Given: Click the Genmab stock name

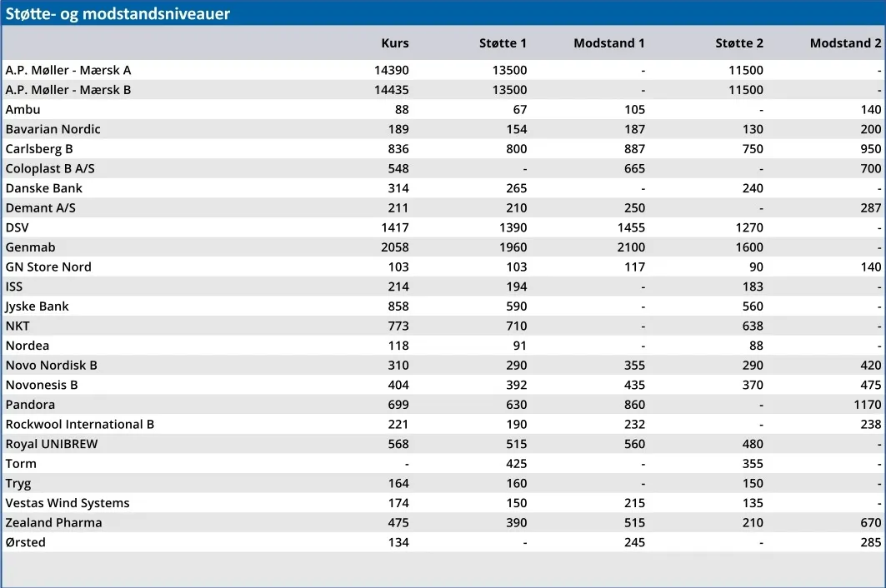Looking at the screenshot, I should pos(30,247).
